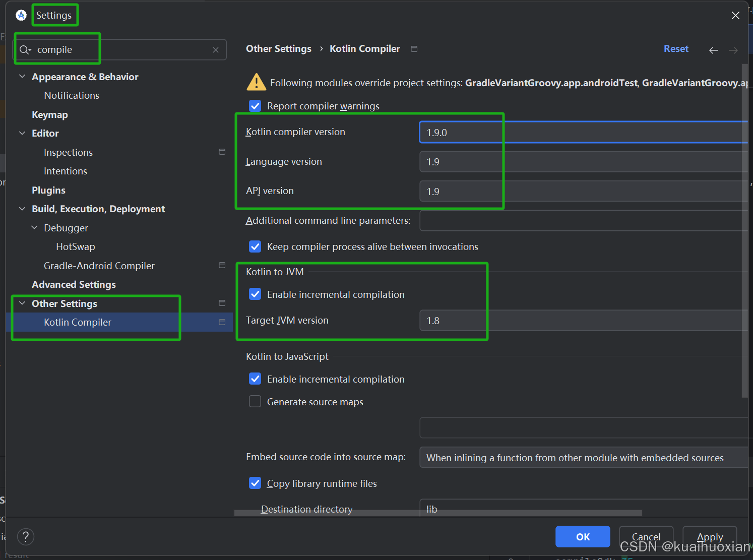753x560 pixels.
Task: Click the Reset link
Action: tap(676, 48)
